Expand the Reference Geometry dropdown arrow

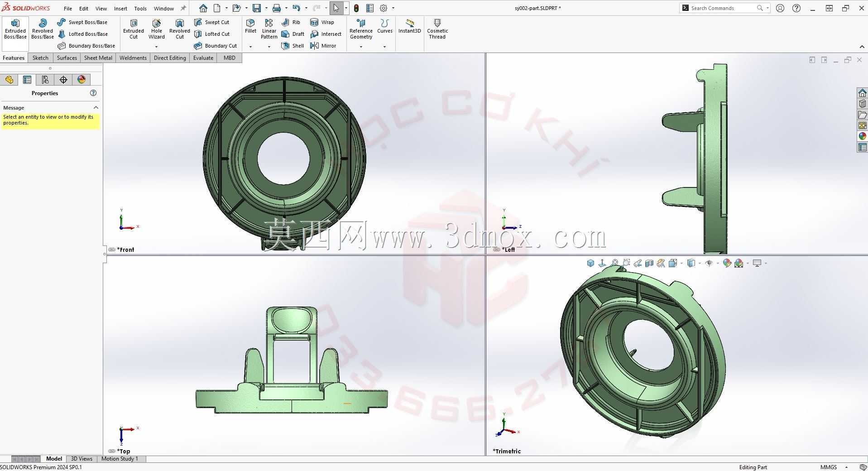point(361,47)
